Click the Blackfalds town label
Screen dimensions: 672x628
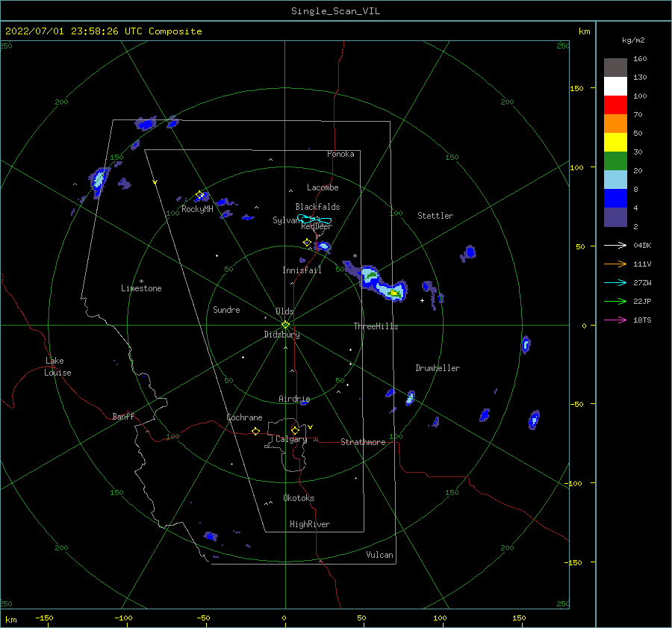click(317, 207)
